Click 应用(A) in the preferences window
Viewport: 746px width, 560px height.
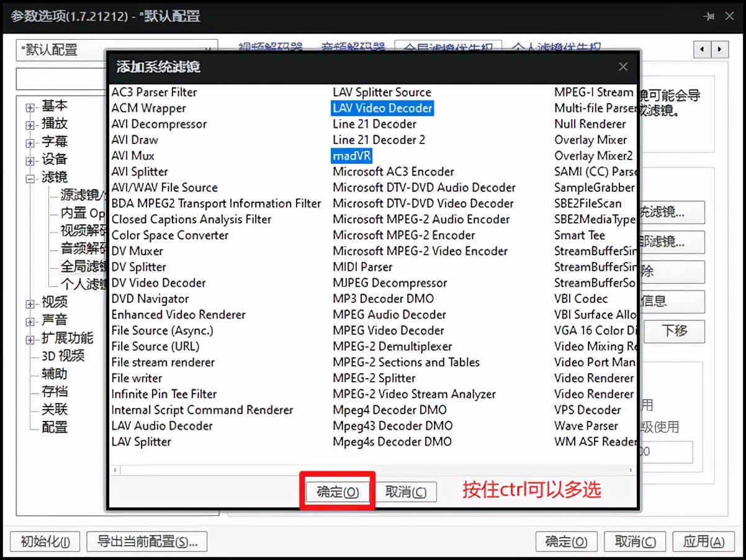[x=704, y=541]
